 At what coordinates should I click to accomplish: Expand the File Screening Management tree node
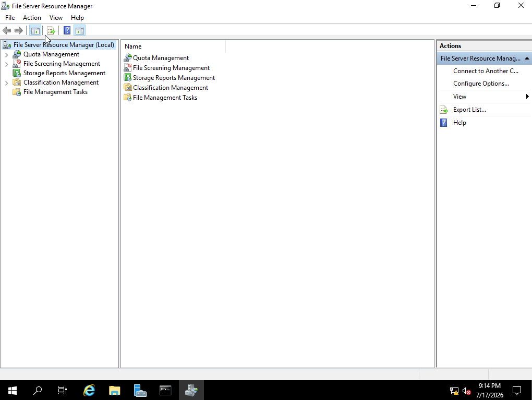6,64
